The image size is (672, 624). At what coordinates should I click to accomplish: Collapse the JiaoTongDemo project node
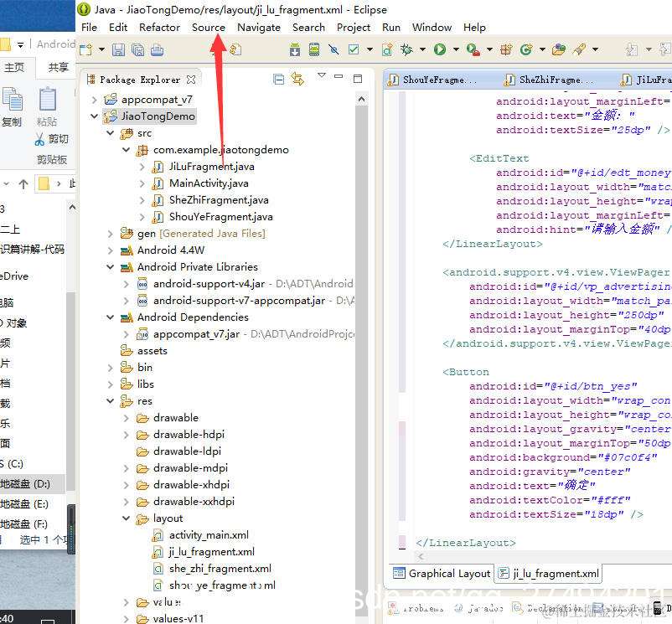click(x=95, y=116)
